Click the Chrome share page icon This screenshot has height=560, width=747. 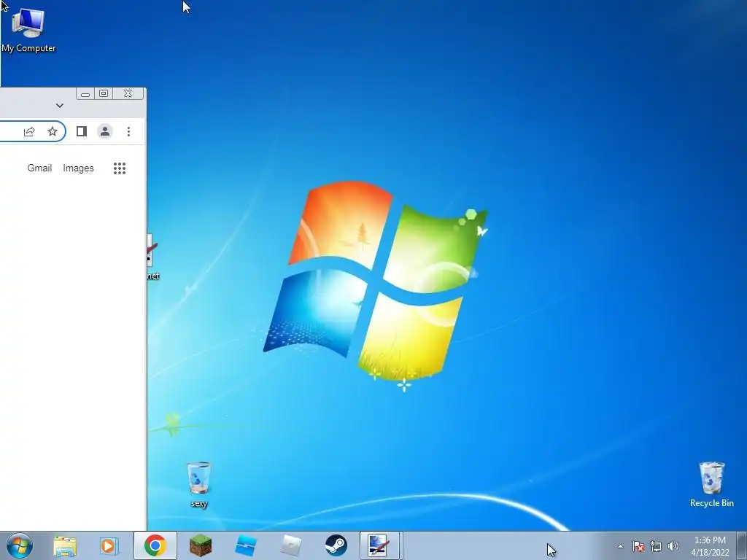[x=29, y=131]
